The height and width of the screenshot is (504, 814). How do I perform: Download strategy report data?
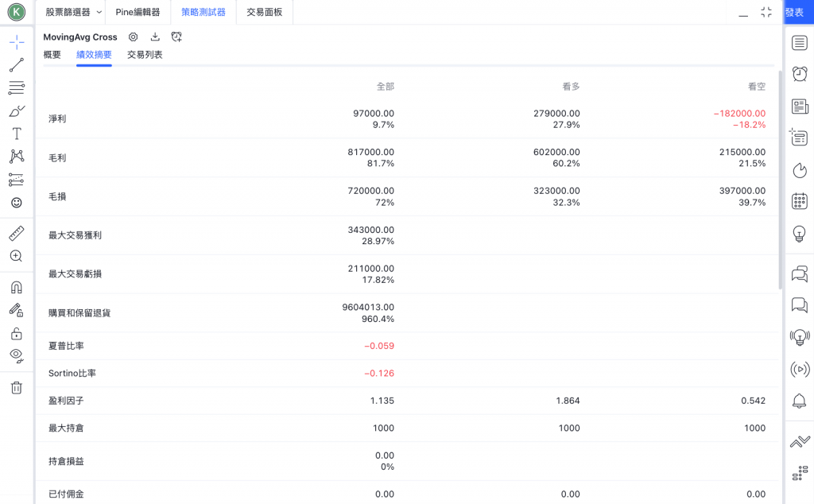155,37
